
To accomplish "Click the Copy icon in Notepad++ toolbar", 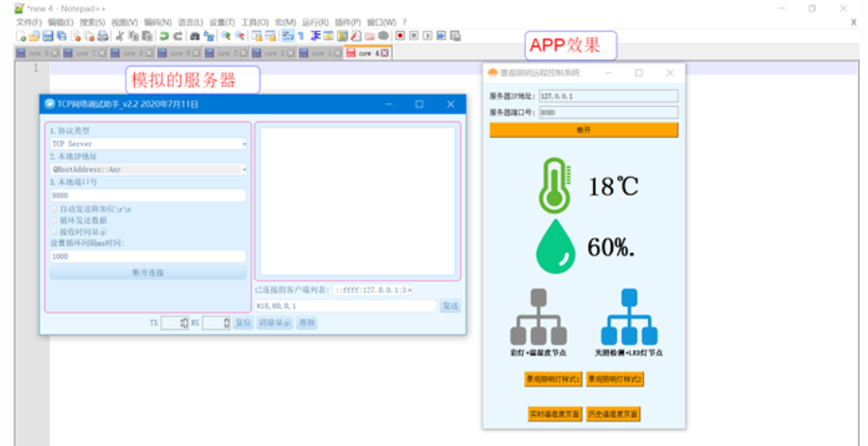I will coord(133,36).
